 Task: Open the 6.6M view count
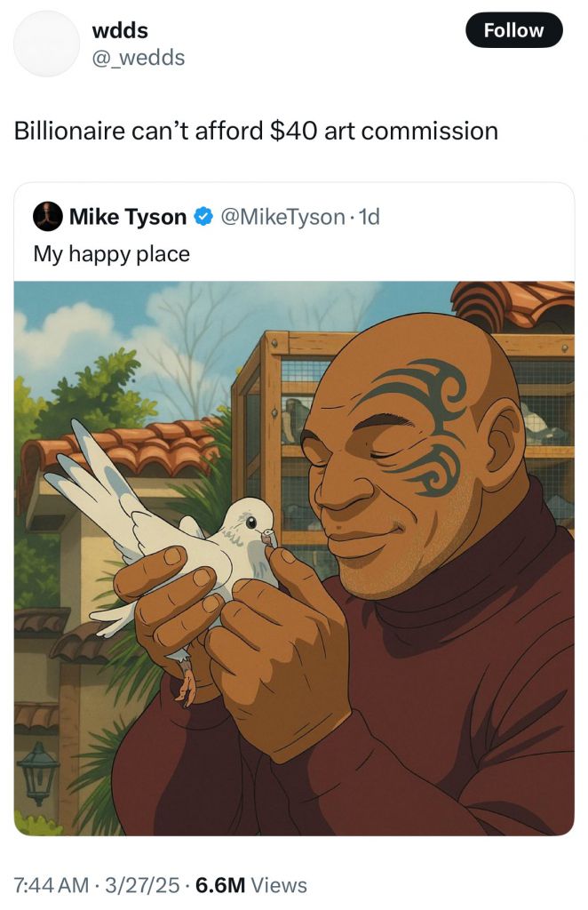pyautogui.click(x=220, y=885)
